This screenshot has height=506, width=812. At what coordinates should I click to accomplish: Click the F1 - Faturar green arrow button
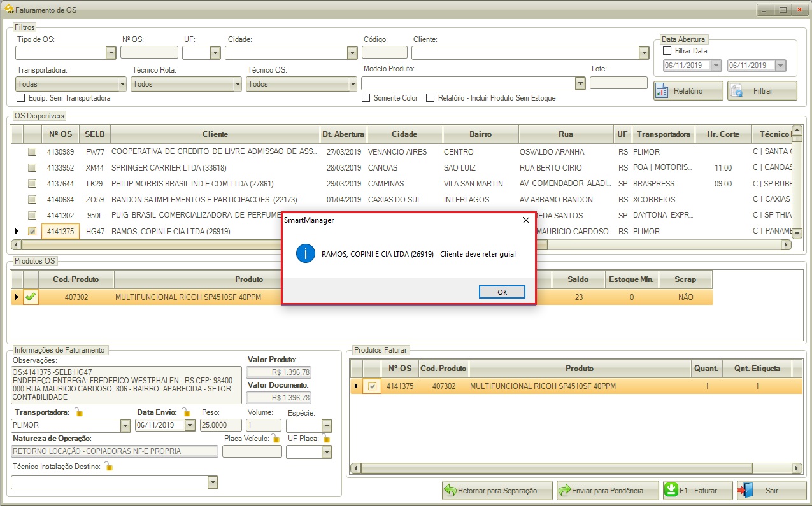coord(698,491)
